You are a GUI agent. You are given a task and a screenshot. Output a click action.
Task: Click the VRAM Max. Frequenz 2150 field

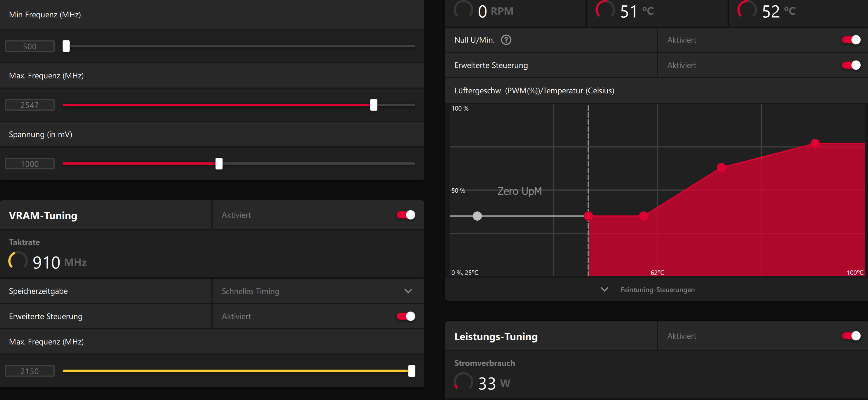[x=30, y=371]
